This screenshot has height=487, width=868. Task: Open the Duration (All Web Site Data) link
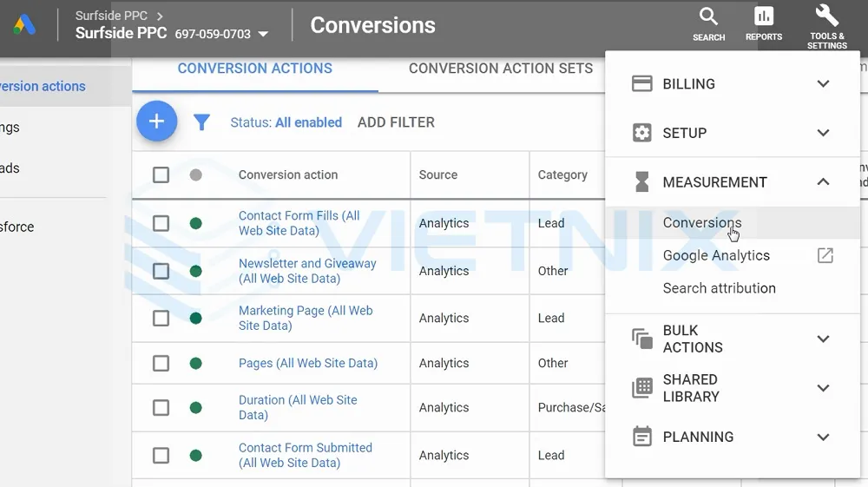click(298, 407)
